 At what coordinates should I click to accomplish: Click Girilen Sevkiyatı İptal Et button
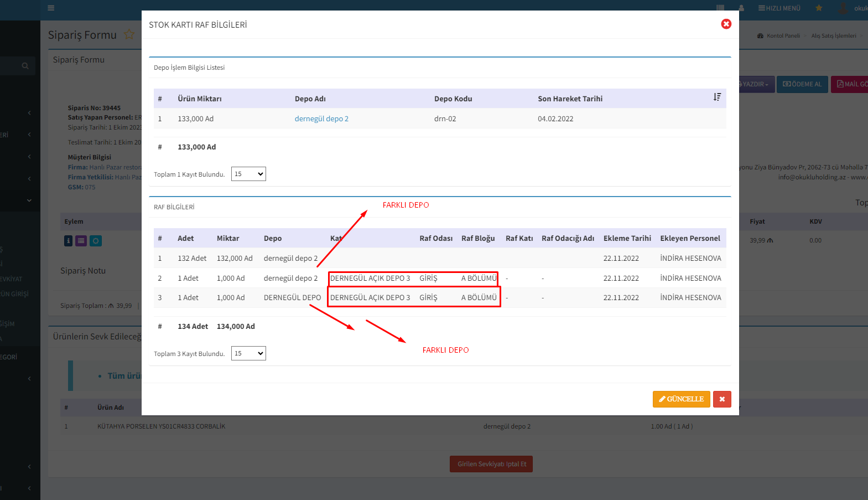coord(491,464)
